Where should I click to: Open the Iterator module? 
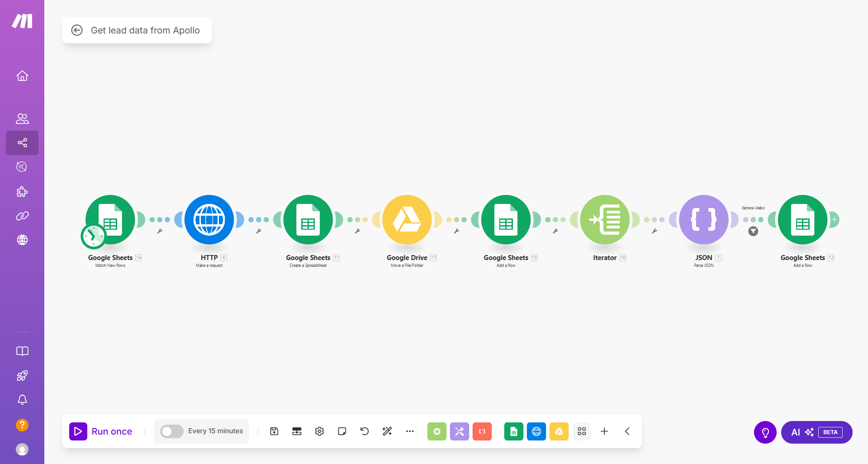point(605,220)
